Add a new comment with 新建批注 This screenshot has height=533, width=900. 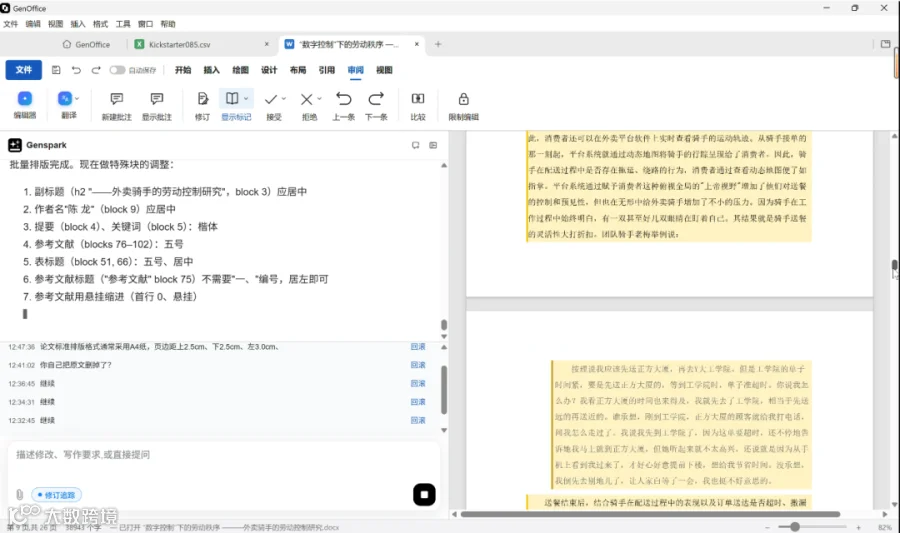click(117, 106)
